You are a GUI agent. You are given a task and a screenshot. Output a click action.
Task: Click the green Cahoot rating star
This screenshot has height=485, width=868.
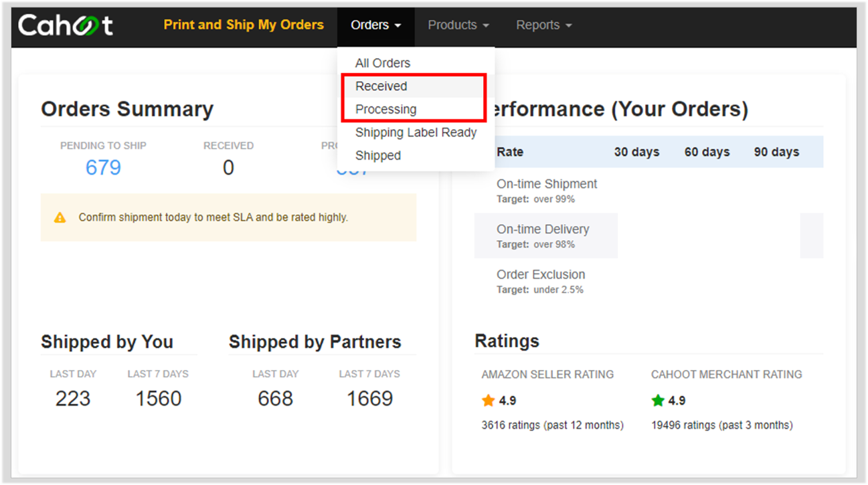click(658, 401)
